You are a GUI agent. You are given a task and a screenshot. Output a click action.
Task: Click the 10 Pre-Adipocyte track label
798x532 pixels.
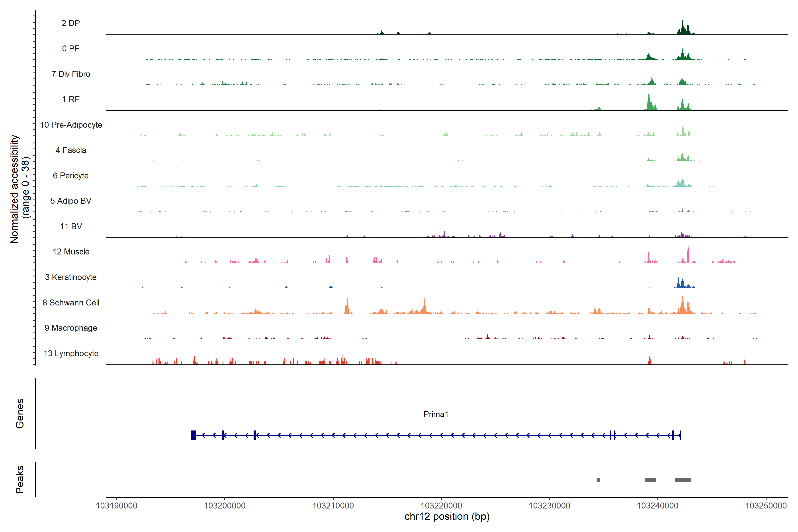71,125
